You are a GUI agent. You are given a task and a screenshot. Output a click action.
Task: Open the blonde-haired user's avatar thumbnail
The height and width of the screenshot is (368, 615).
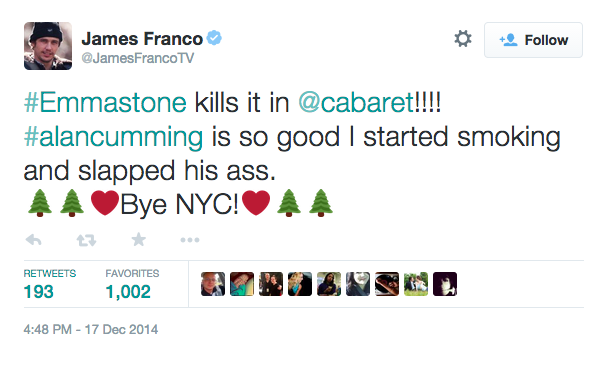click(x=300, y=284)
